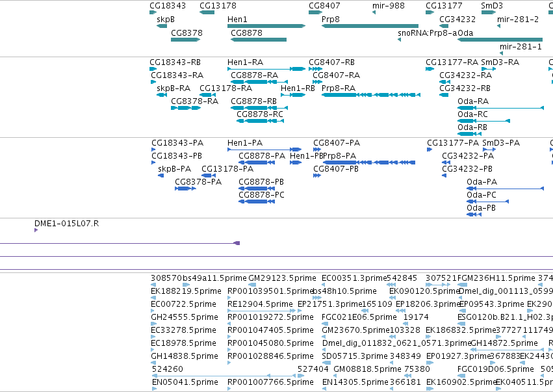Click the CG34232-RB transcript
This screenshot has height=392, width=553.
(444, 95)
